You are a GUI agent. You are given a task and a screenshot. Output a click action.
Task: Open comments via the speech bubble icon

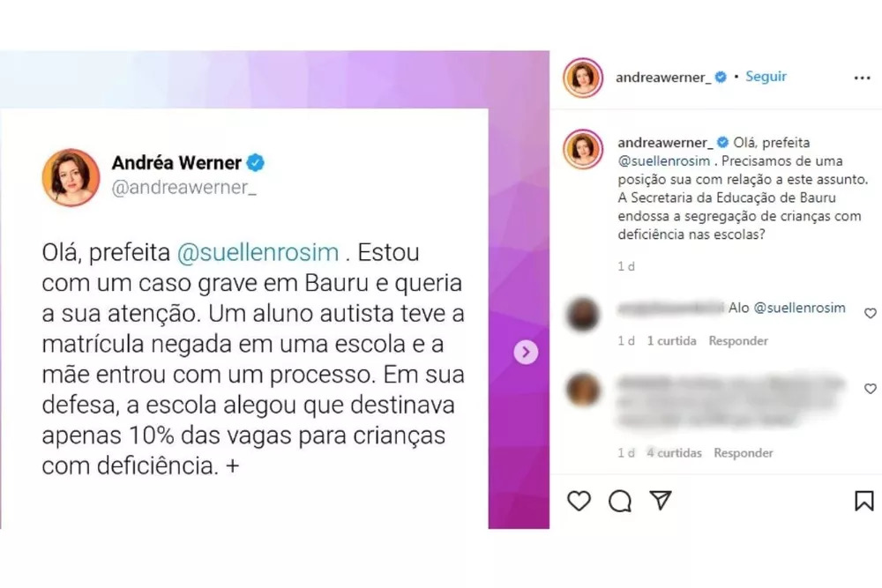tap(619, 501)
